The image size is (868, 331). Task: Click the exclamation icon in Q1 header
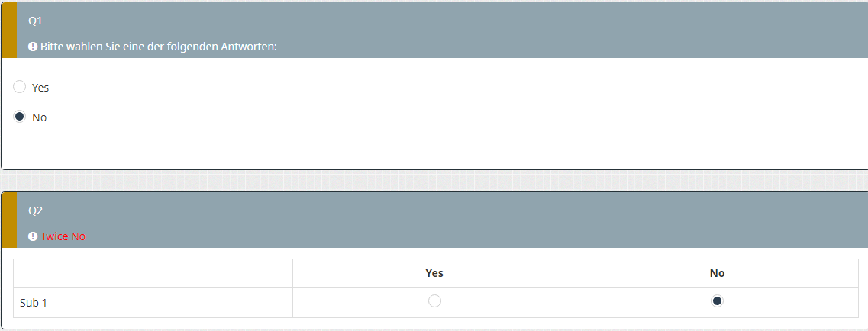[33, 47]
